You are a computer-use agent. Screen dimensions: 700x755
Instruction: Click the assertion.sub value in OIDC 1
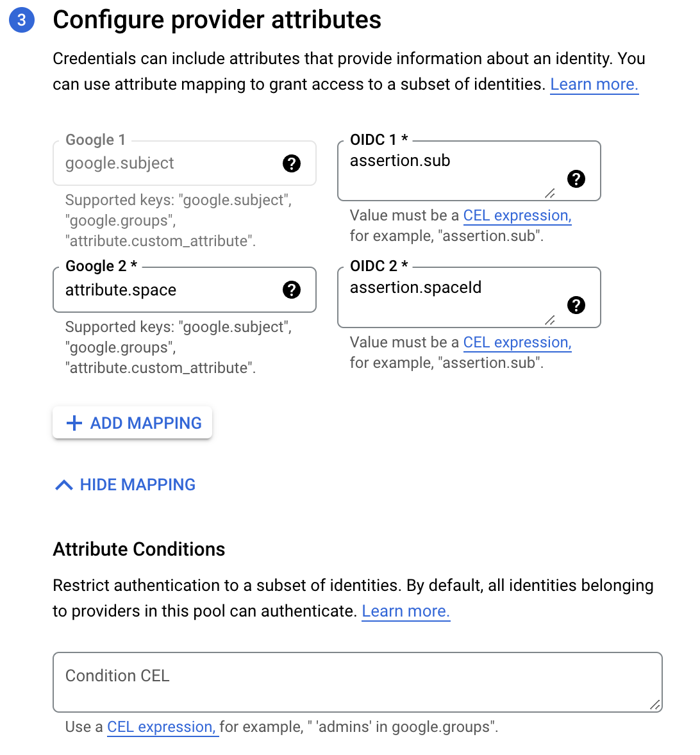400,160
